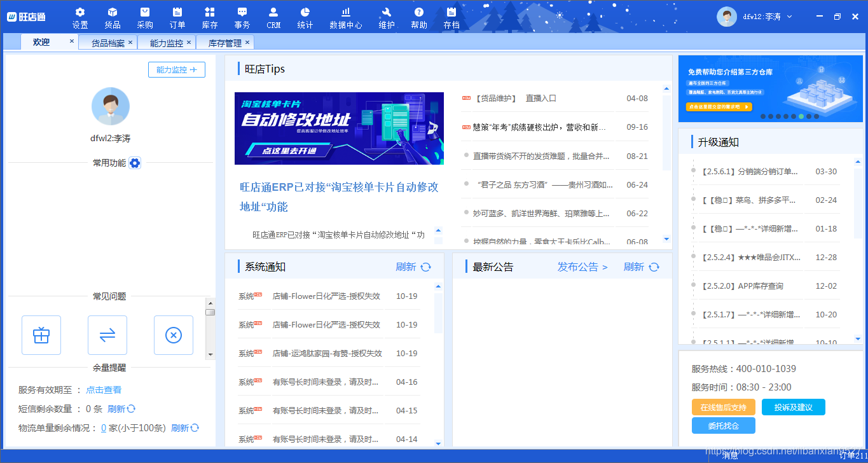
Task: Click the 在线售后支持 button
Action: point(723,407)
